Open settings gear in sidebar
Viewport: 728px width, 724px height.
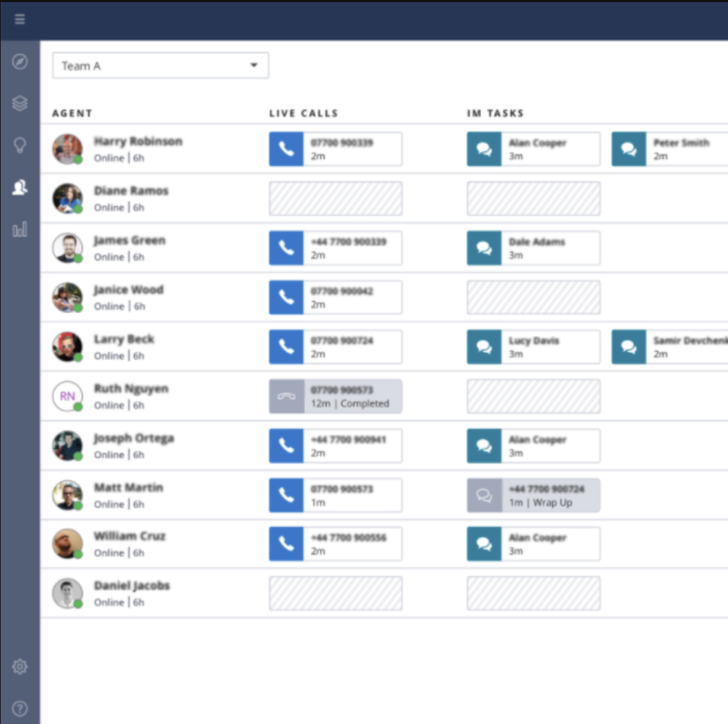(x=20, y=666)
